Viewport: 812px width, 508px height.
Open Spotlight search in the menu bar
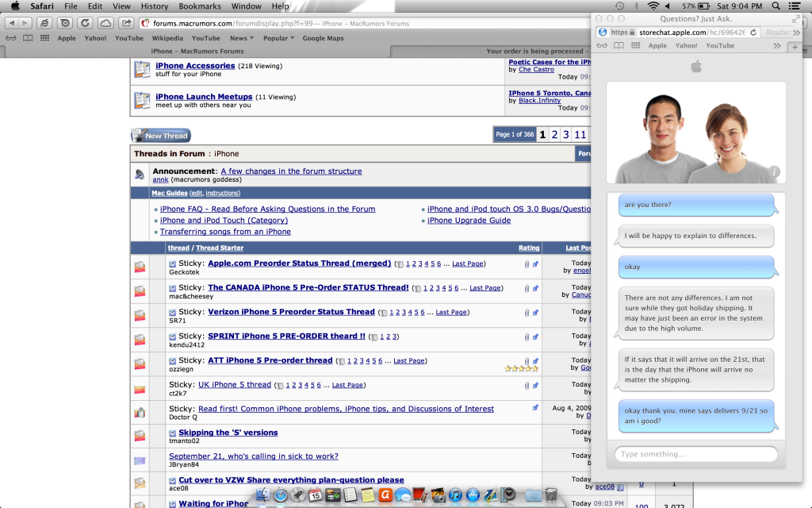tap(776, 6)
